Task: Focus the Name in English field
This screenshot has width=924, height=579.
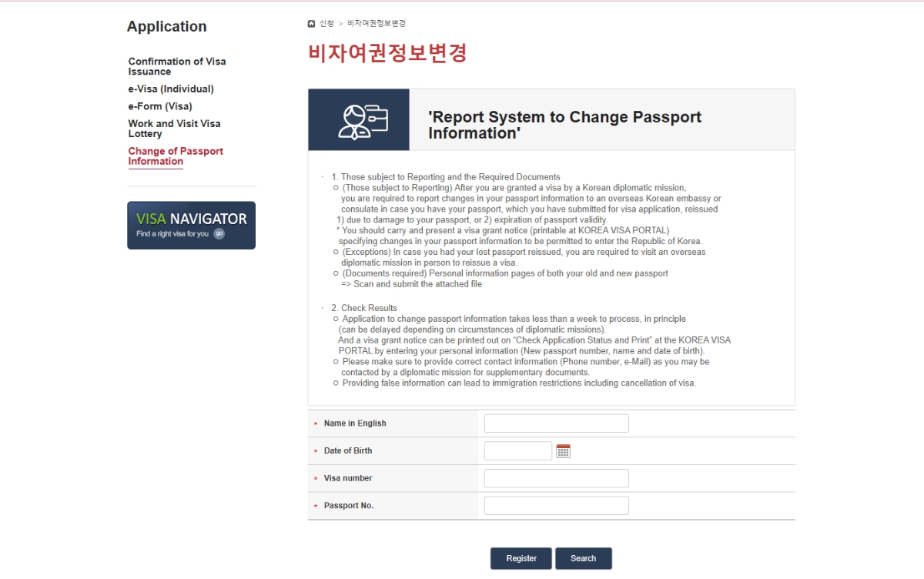Action: 556,423
